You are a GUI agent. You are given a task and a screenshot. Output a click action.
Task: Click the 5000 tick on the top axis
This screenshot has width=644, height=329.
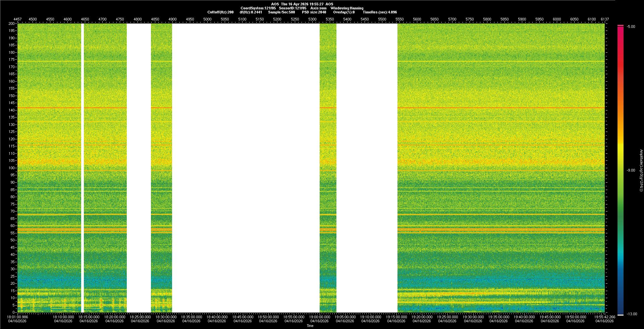point(207,19)
